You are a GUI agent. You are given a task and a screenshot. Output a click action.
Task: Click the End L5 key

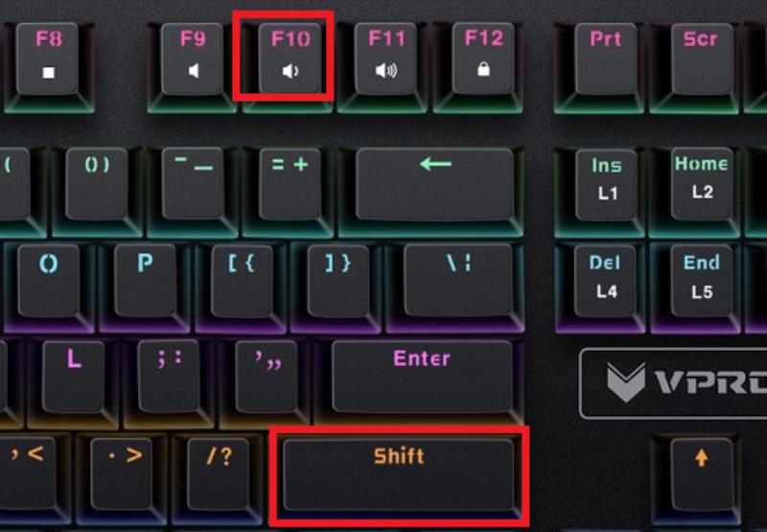pyautogui.click(x=702, y=281)
